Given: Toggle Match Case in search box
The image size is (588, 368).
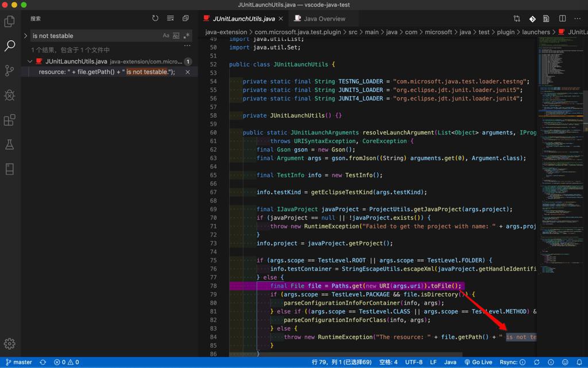Looking at the screenshot, I should pyautogui.click(x=166, y=36).
